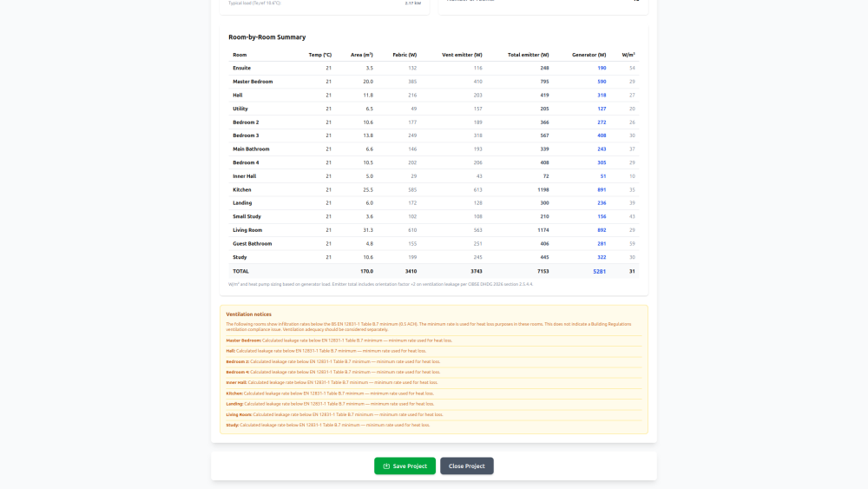Click the save icon inside Save Project

click(x=386, y=466)
